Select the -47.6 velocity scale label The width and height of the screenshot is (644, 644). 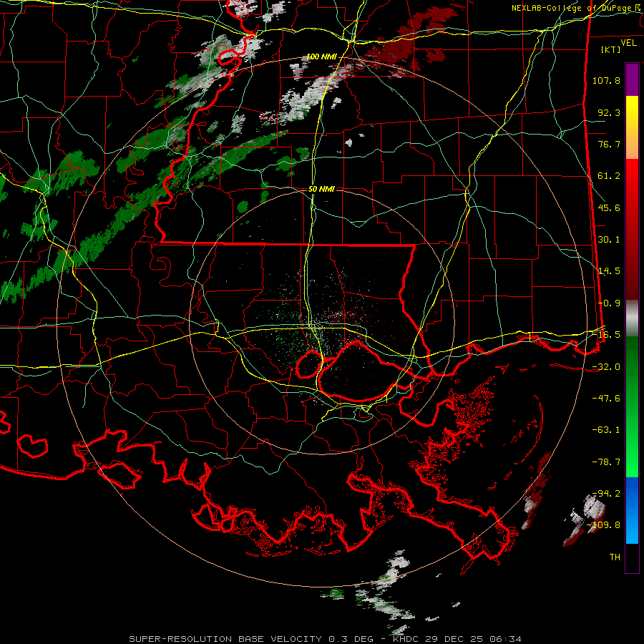[x=606, y=399]
